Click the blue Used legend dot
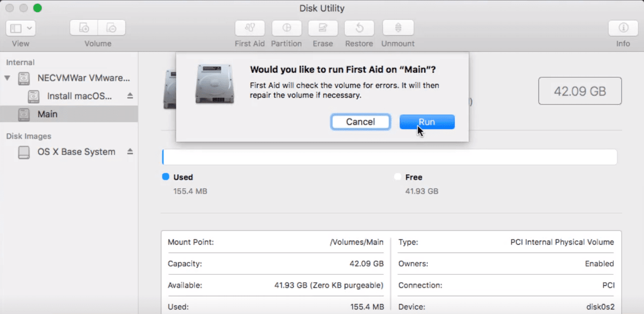Screen dimensions: 644x314 [166, 177]
